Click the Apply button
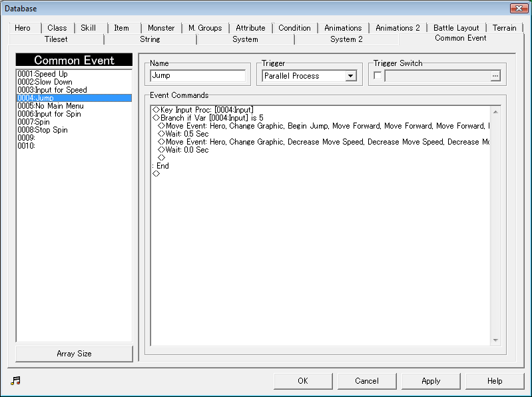This screenshot has height=397, width=532. click(x=431, y=381)
